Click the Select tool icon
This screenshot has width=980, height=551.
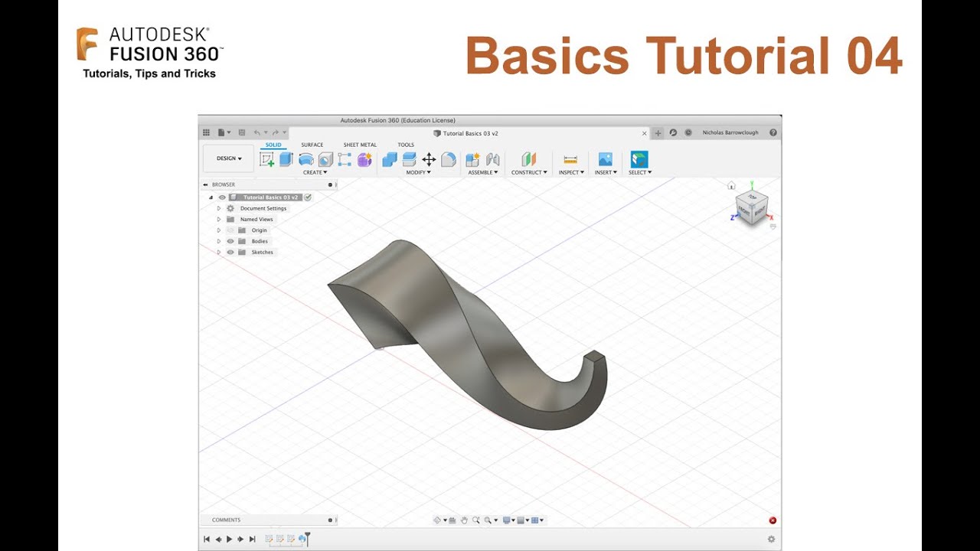[x=639, y=159]
